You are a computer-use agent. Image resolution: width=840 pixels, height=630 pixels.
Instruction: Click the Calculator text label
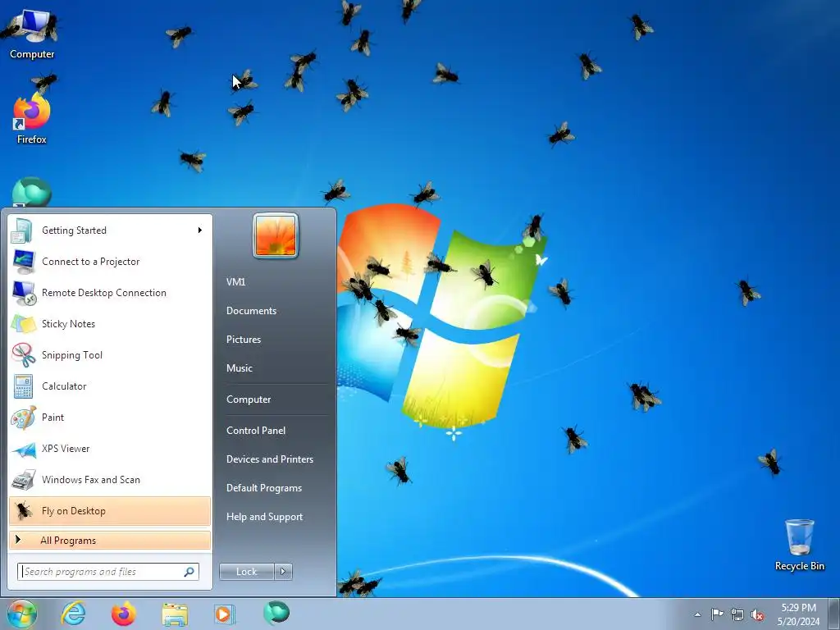tap(64, 386)
